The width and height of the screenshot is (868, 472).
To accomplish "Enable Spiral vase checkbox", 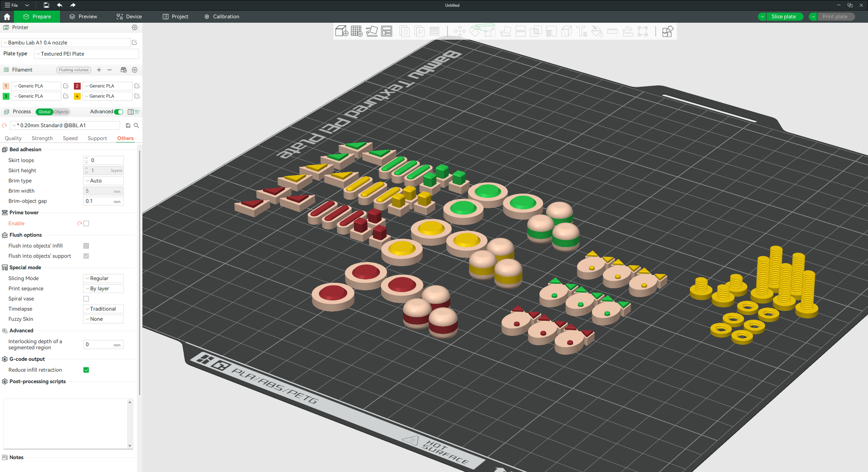I will (86, 299).
